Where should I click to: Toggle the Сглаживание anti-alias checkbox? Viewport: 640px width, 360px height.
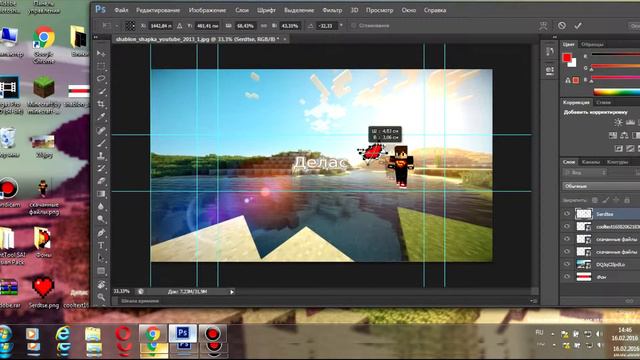click(x=353, y=26)
